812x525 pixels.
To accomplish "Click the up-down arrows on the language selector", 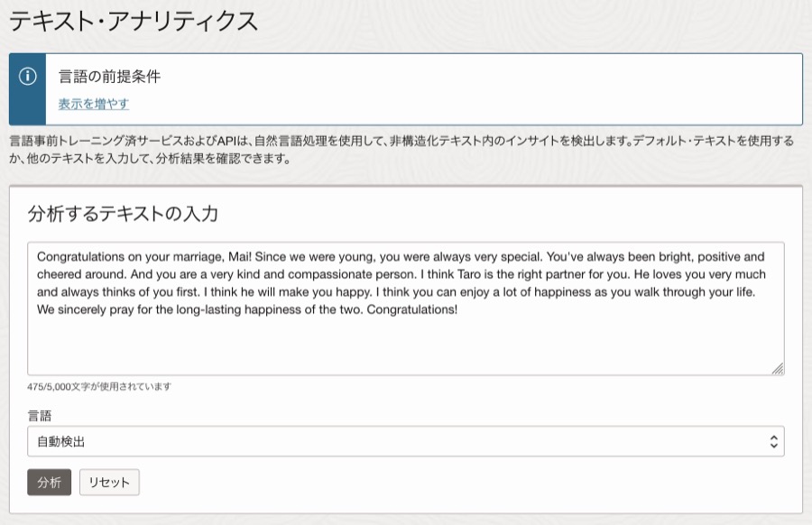I will [772, 441].
